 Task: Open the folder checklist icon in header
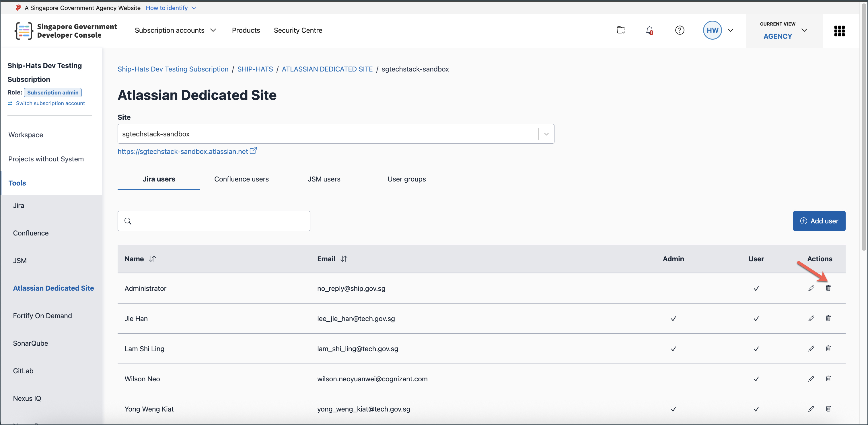coord(621,30)
